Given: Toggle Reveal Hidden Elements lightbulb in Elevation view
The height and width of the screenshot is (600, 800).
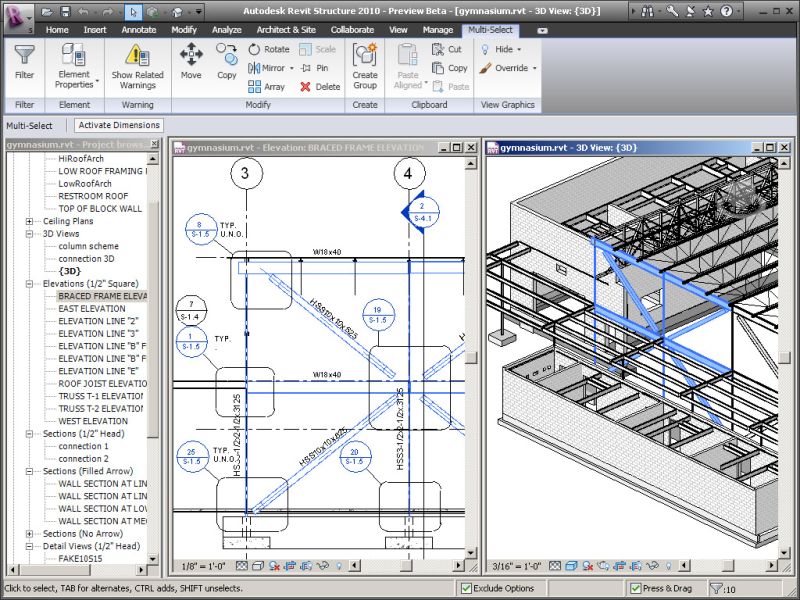Looking at the screenshot, I should [338, 566].
